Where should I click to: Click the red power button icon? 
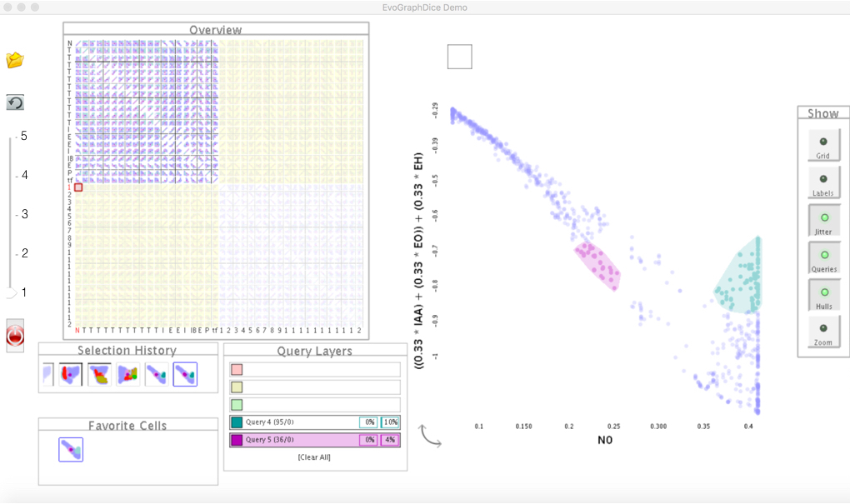tap(15, 336)
